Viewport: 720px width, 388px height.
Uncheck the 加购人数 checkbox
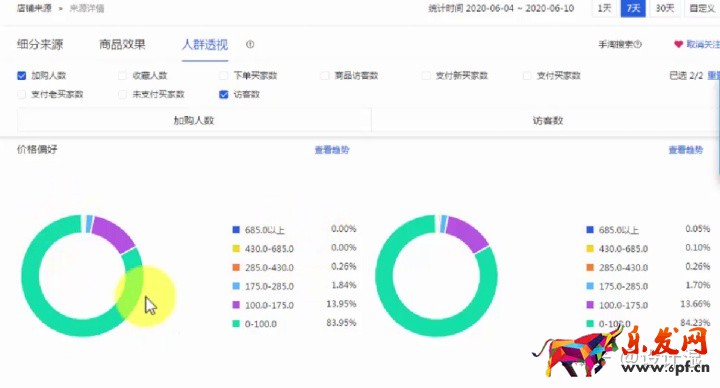pos(22,75)
